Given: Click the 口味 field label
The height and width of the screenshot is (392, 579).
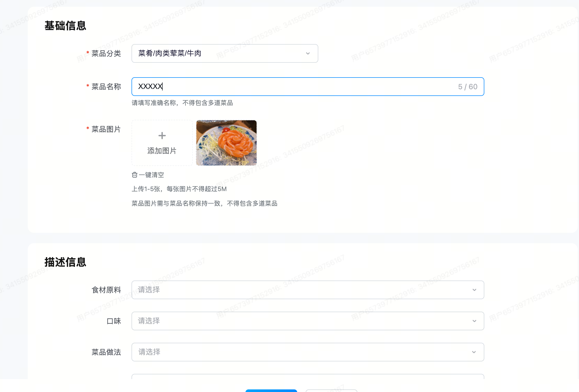Looking at the screenshot, I should 114,321.
